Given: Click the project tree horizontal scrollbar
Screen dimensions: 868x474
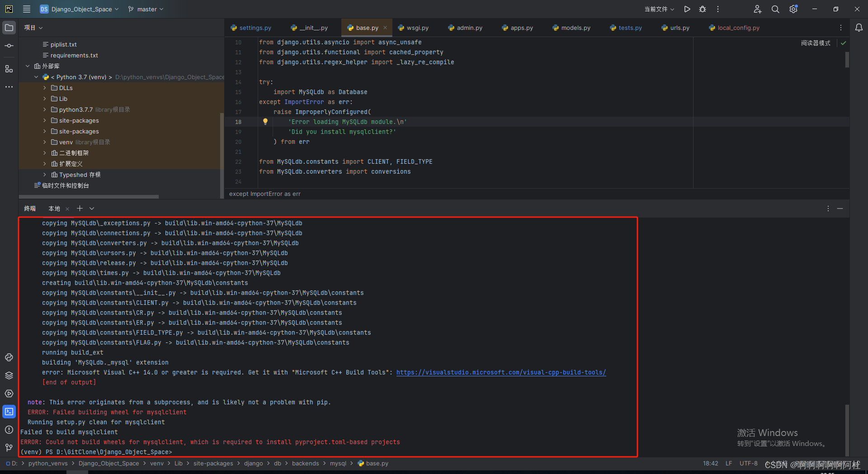Looking at the screenshot, I should point(89,197).
